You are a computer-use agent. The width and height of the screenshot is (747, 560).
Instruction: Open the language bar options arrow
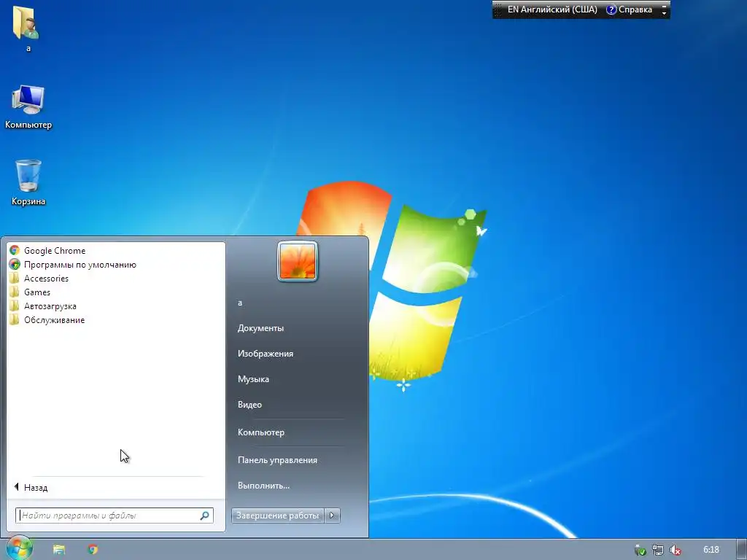click(664, 14)
